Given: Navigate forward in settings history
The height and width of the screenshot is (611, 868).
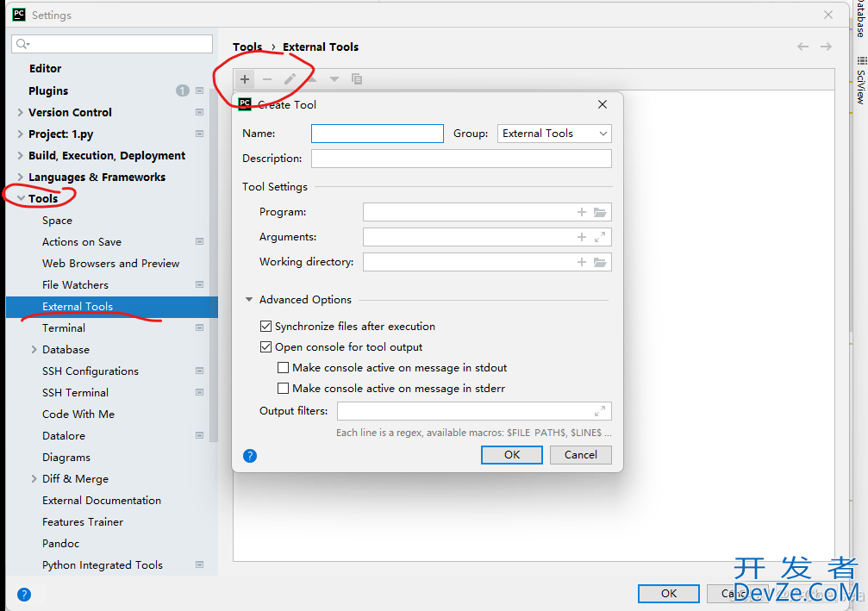Looking at the screenshot, I should pyautogui.click(x=826, y=47).
